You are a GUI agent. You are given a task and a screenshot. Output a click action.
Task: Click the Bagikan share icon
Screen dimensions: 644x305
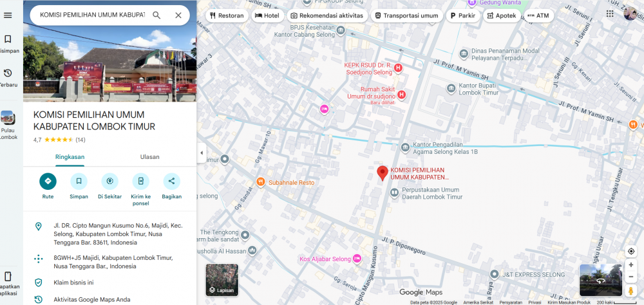(x=171, y=181)
